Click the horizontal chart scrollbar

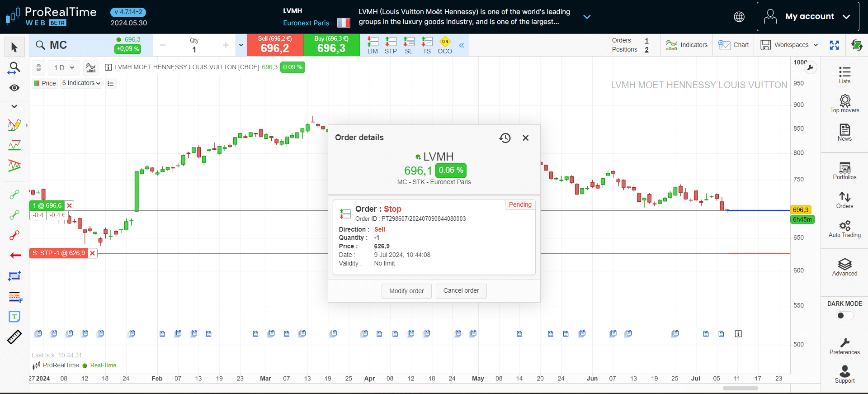point(740,388)
